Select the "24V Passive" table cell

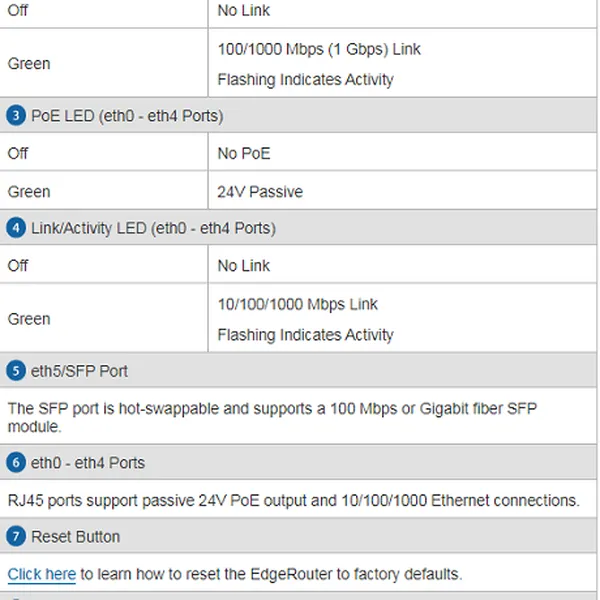[x=260, y=191]
